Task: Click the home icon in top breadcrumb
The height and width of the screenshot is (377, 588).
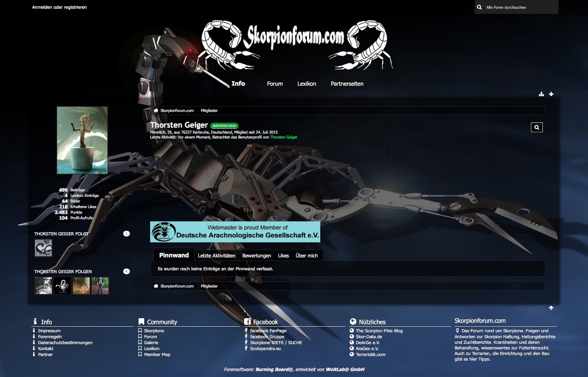Action: coord(156,111)
